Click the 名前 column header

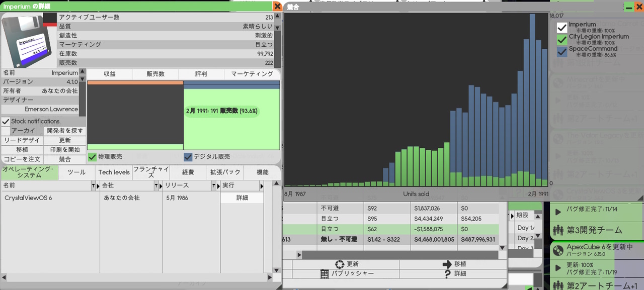coord(47,186)
